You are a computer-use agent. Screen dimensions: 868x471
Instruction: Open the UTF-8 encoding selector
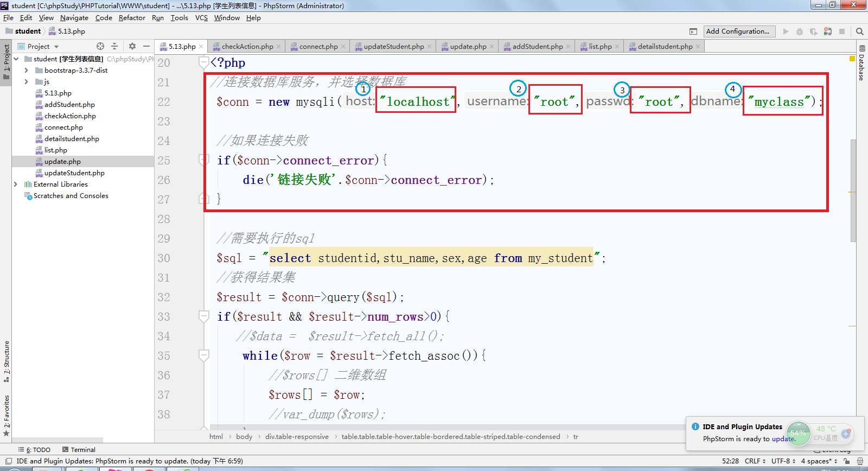click(783, 461)
